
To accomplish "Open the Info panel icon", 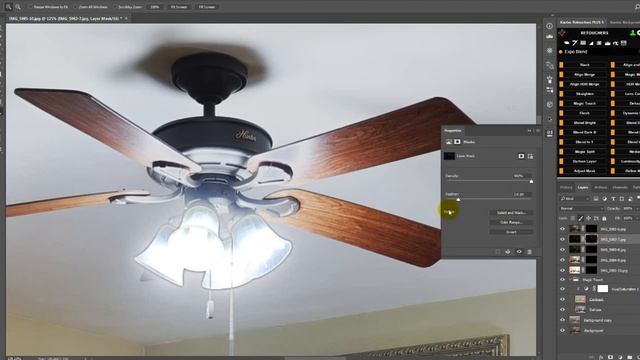I will [549, 26].
